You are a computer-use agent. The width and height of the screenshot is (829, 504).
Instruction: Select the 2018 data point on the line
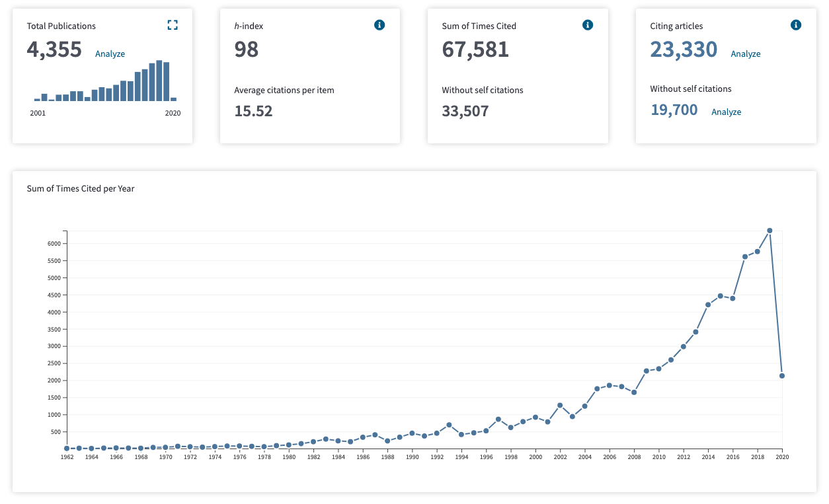(x=757, y=251)
